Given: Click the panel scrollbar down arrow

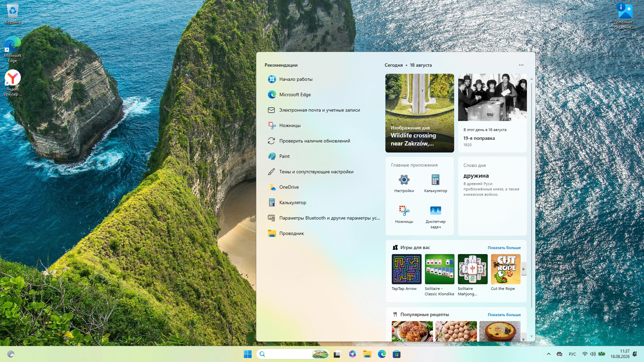Looking at the screenshot, I should (x=532, y=337).
